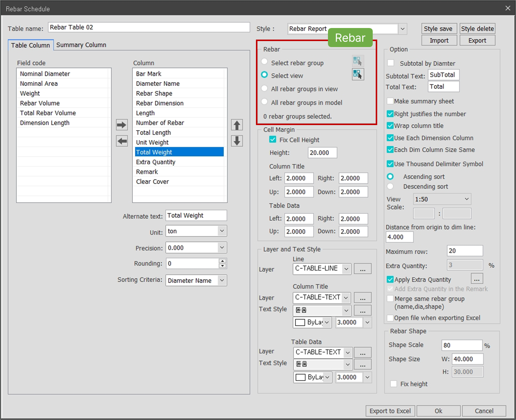The height and width of the screenshot is (420, 516).
Task: Open the Line layer browse button
Action: pos(363,269)
